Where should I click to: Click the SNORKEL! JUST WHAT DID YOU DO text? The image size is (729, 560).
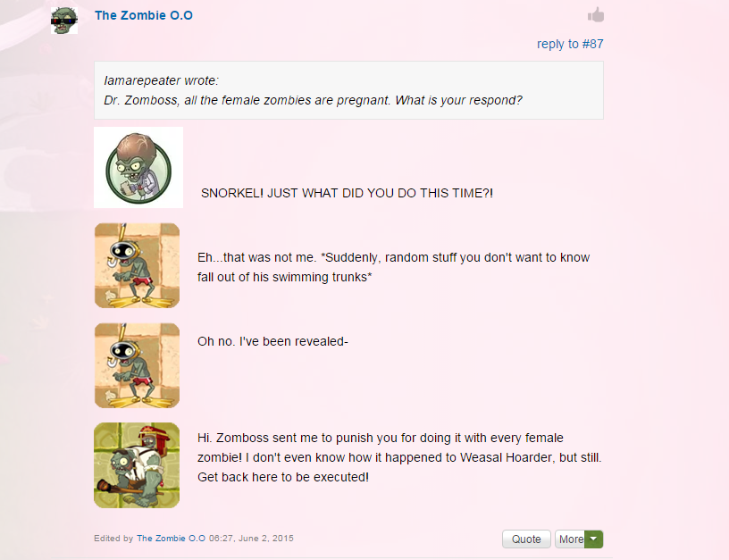click(347, 193)
